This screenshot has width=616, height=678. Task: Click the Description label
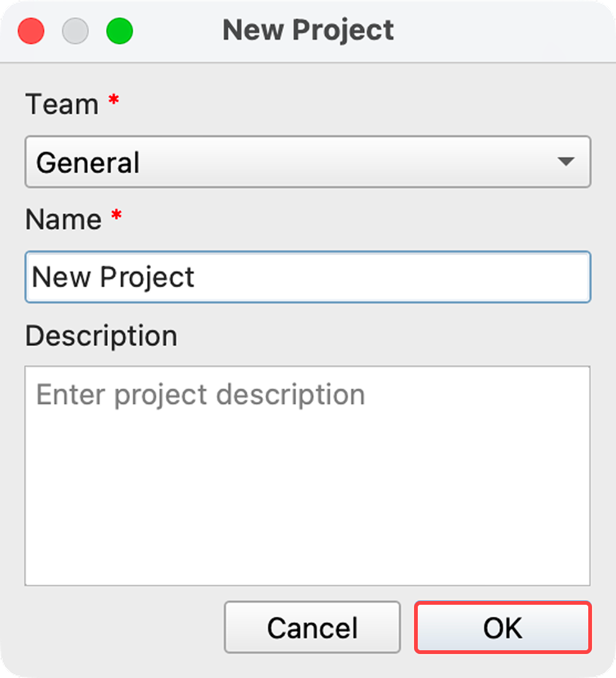[100, 335]
